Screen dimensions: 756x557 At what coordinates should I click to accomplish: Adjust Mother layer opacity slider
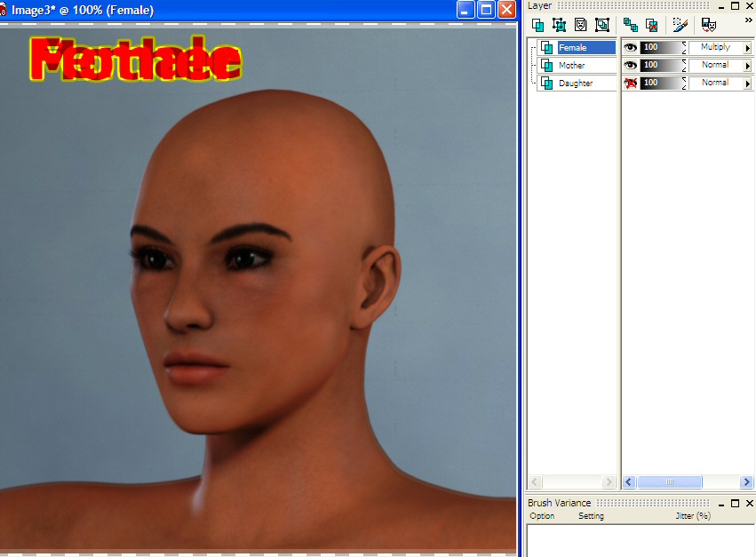[x=663, y=65]
